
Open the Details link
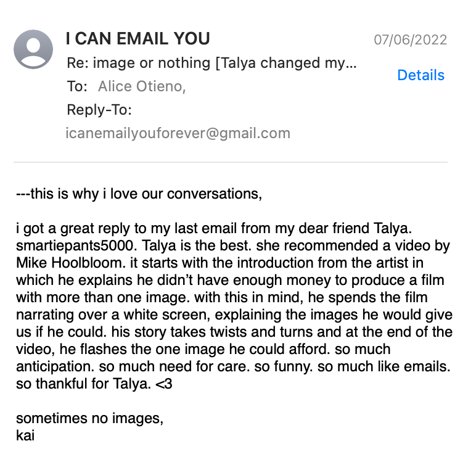pos(421,75)
